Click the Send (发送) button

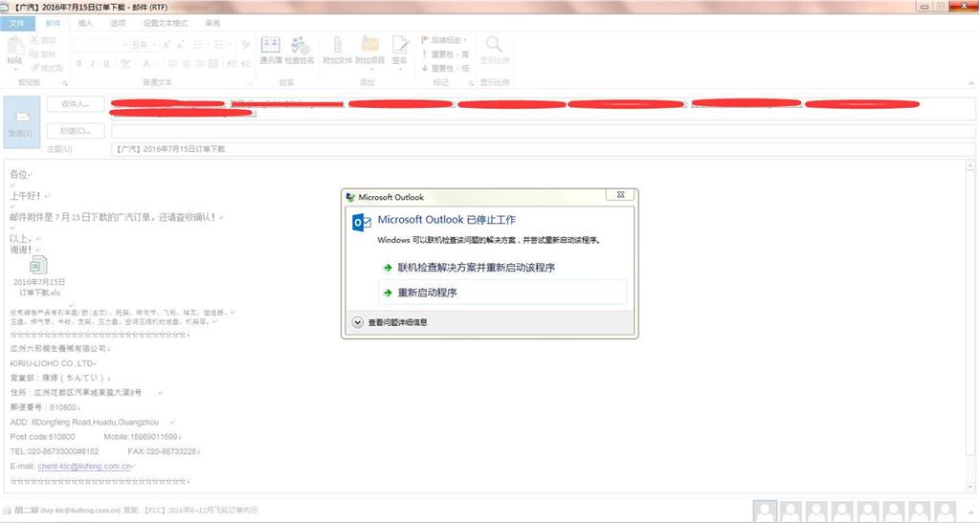tap(22, 122)
